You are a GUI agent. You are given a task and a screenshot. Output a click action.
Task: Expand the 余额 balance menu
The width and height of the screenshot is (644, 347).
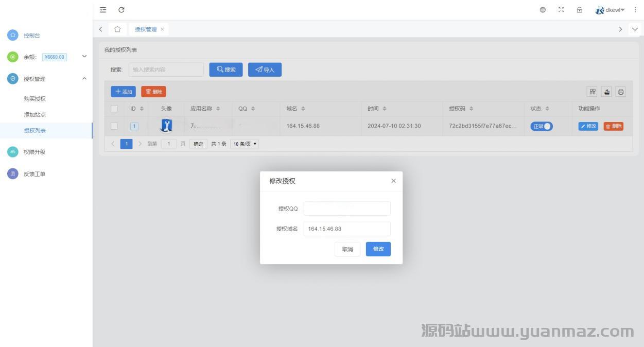tap(84, 57)
